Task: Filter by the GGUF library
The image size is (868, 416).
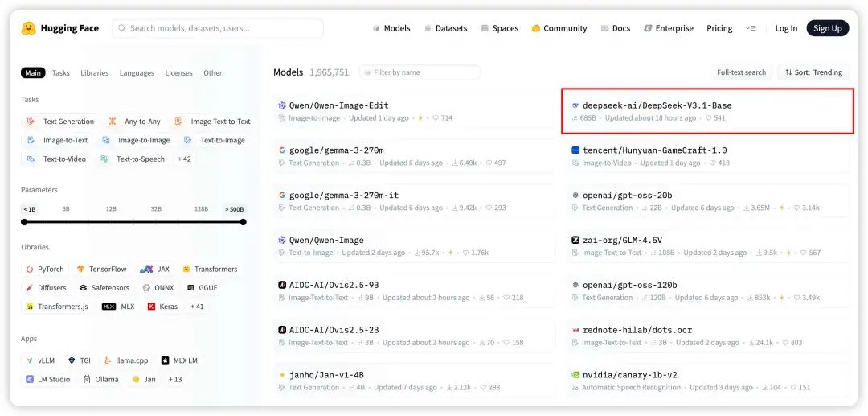Action: tap(202, 288)
